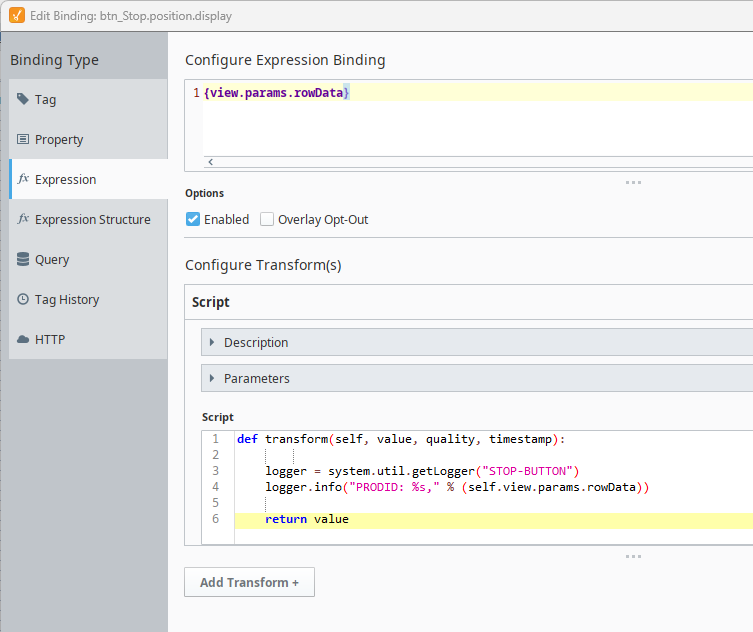
Task: Click the Add Transform + button
Action: 249,582
